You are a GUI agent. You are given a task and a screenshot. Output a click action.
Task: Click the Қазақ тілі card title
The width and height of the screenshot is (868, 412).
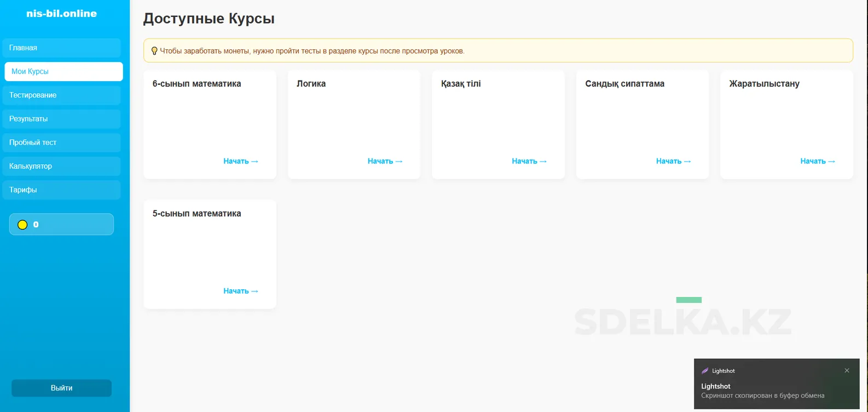[x=461, y=84]
